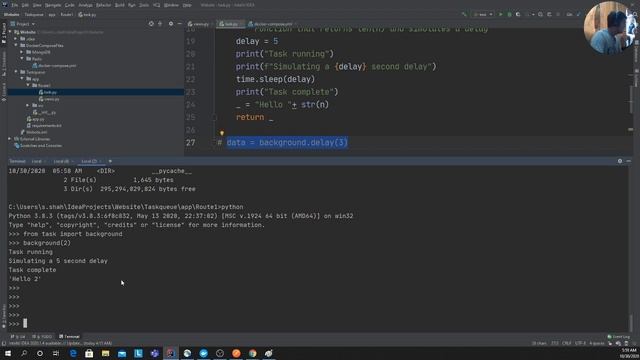
Task: Click the locate-in-project target icon
Action: 151,24
